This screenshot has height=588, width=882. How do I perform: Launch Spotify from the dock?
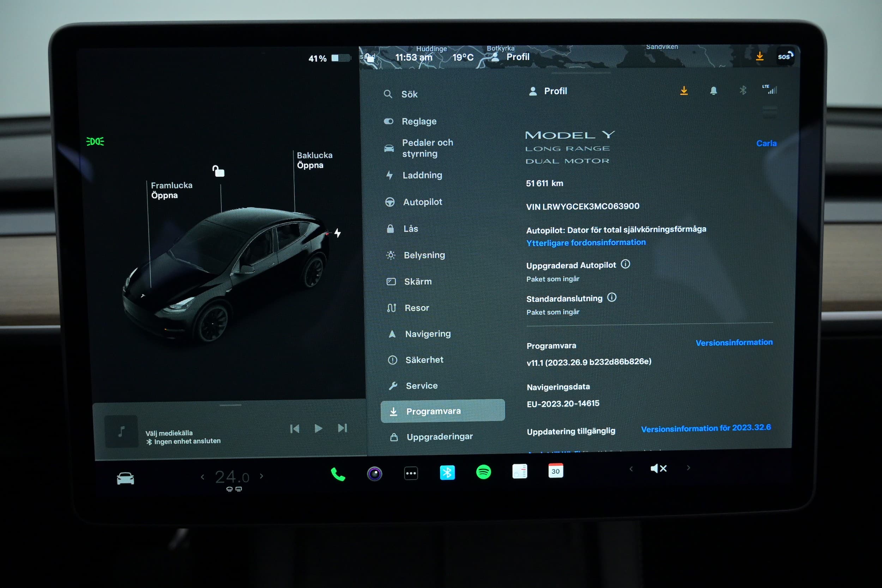pyautogui.click(x=483, y=472)
